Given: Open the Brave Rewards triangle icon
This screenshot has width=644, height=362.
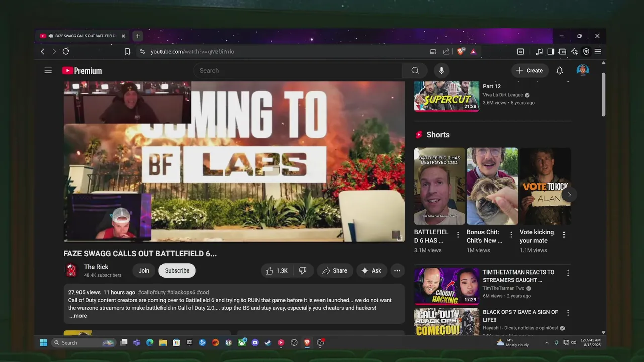Looking at the screenshot, I should point(473,51).
